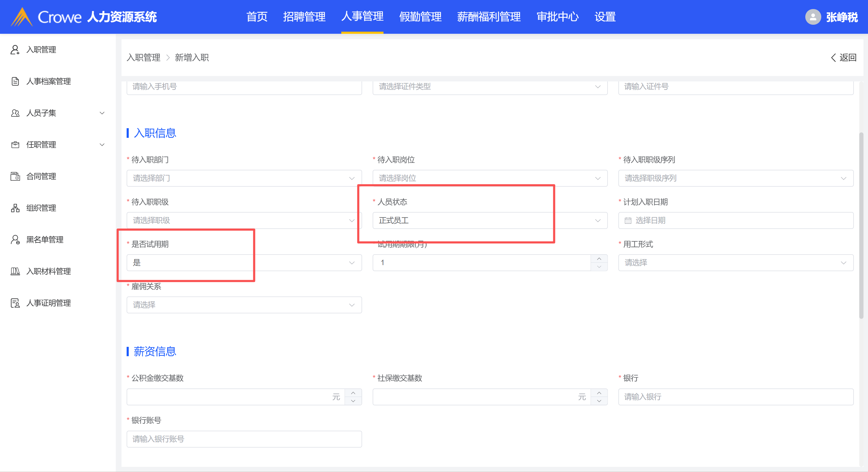The image size is (868, 472).
Task: Click the 人事档案管理 document icon
Action: 15,81
